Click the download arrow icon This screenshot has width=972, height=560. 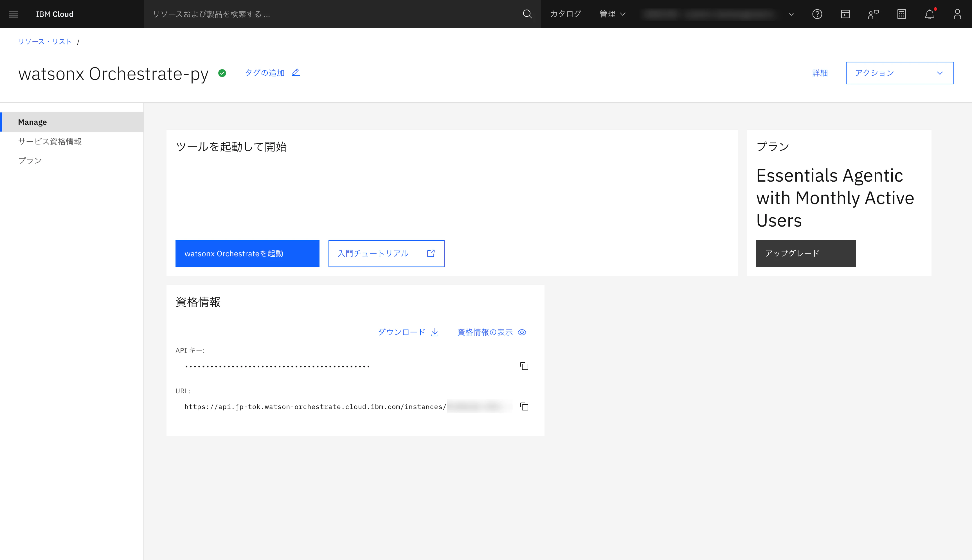pos(435,332)
